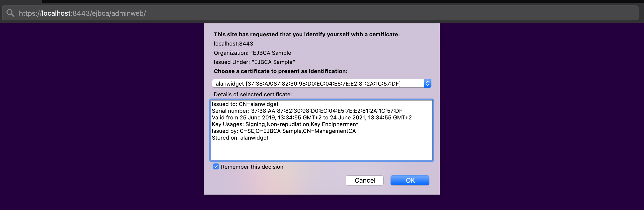
Task: Focus the localhost:8443 address bar URL
Action: click(x=82, y=13)
